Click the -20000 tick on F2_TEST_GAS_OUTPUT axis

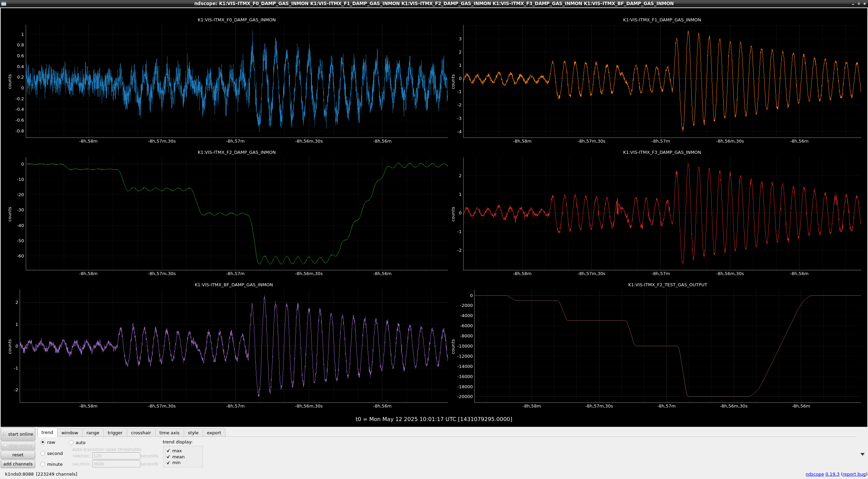(465, 396)
